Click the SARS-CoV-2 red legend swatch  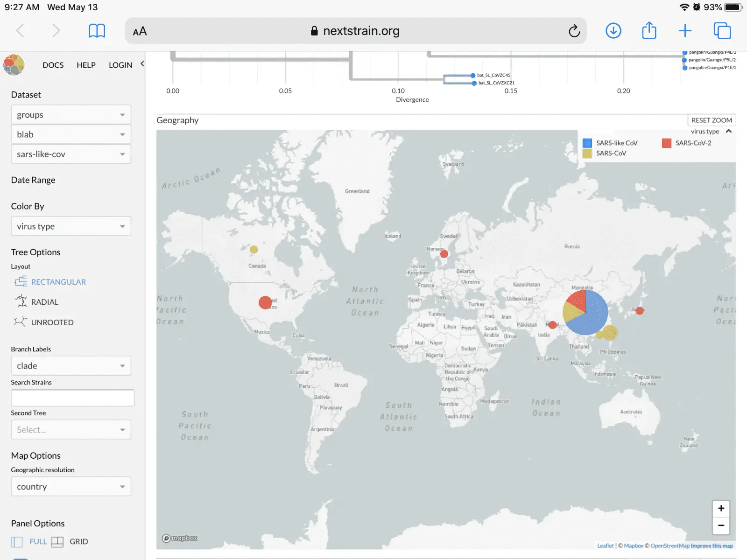(666, 143)
